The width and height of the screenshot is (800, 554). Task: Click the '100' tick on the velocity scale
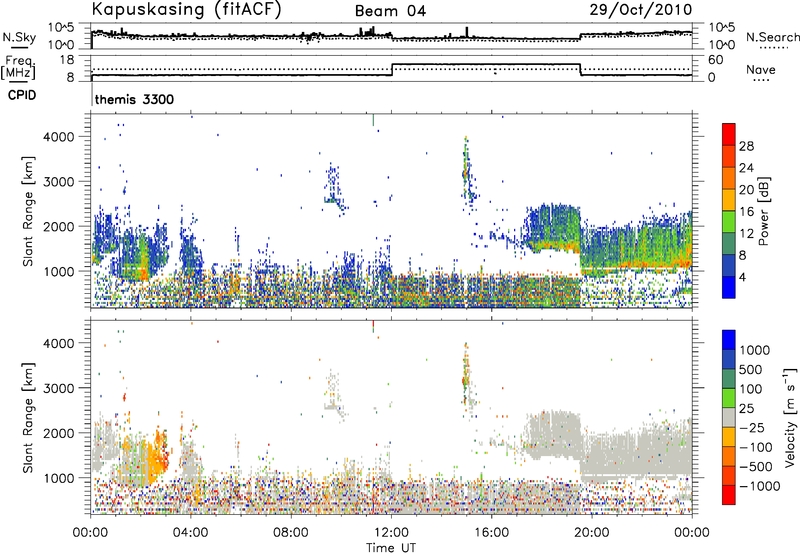click(751, 389)
